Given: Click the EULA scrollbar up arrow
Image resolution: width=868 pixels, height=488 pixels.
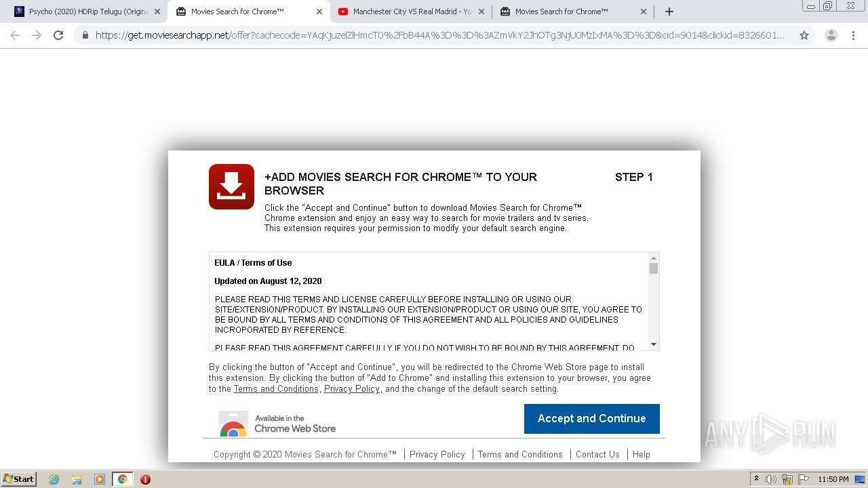Looking at the screenshot, I should (654, 258).
